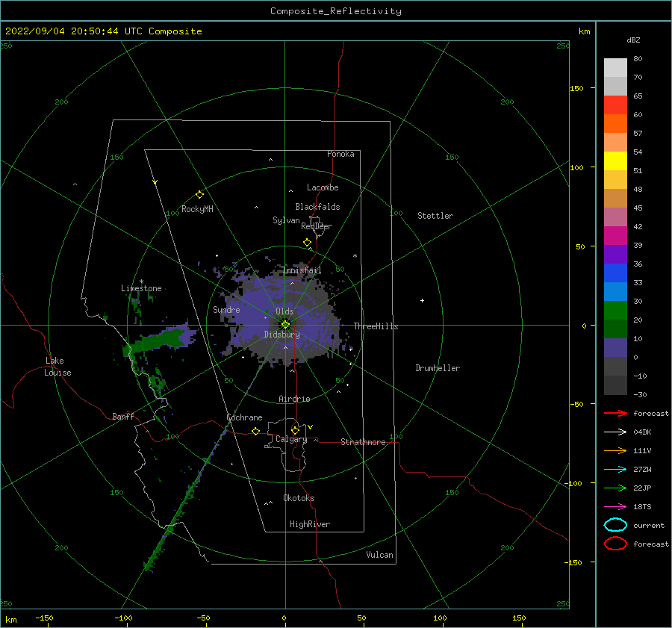
Task: Click the Stettler label
Action: tap(435, 216)
